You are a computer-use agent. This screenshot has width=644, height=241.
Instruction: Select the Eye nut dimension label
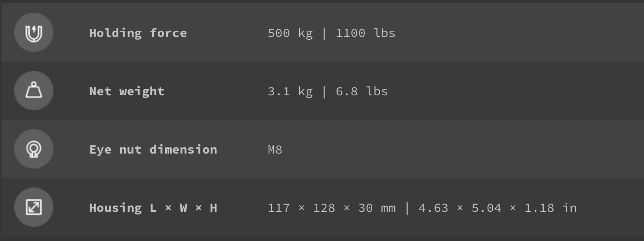point(153,150)
